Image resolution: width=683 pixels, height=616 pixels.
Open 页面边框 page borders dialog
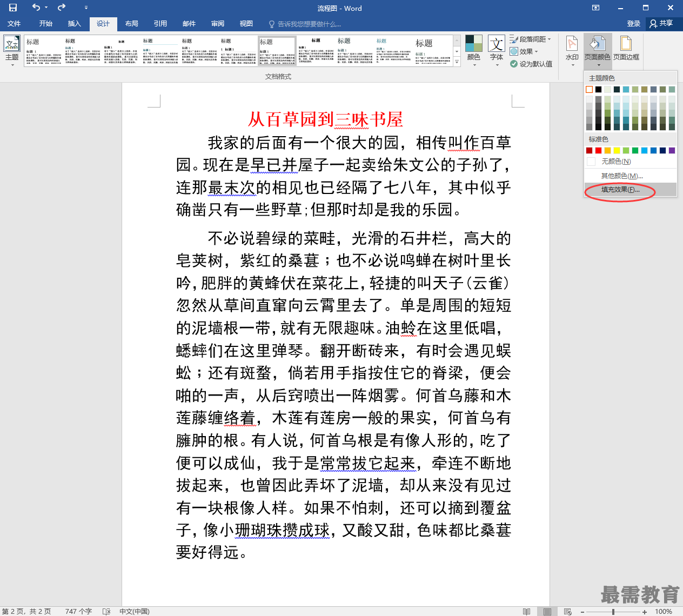[626, 48]
